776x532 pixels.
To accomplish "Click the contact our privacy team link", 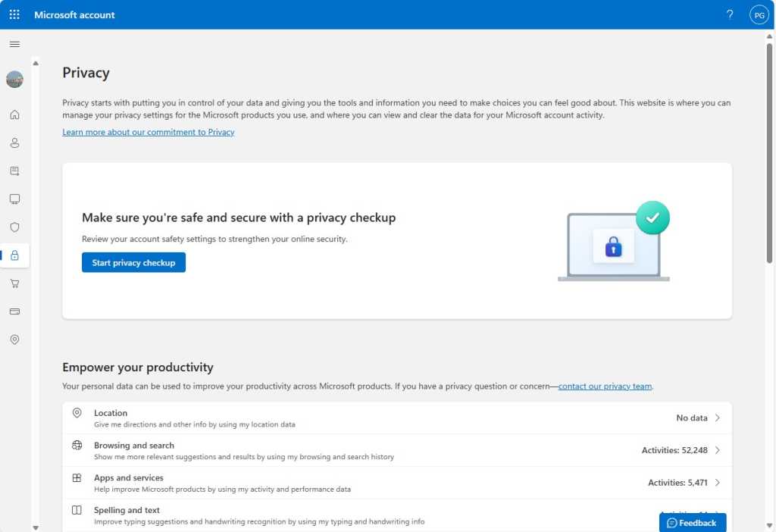I will point(605,386).
